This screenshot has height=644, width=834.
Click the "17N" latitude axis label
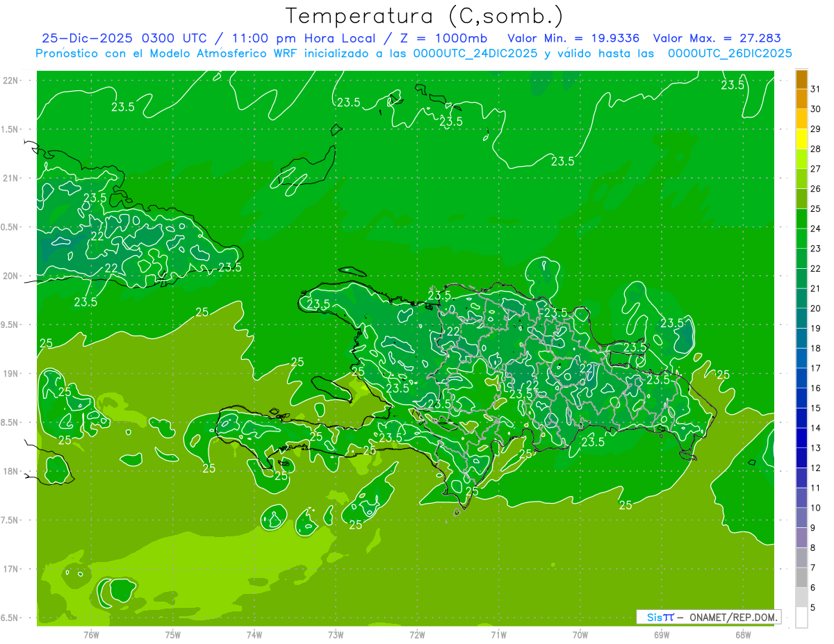coord(11,569)
